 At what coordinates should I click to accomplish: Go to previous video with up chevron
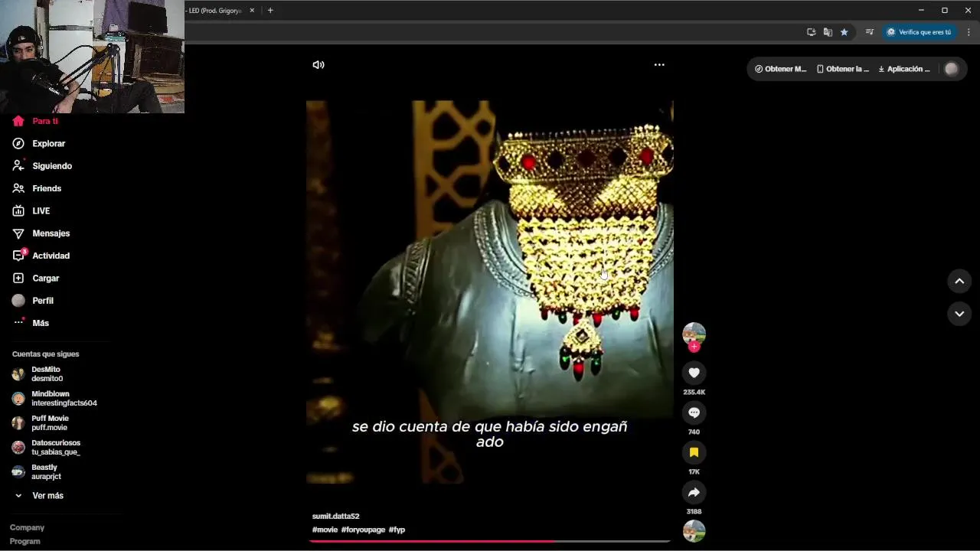(x=959, y=281)
